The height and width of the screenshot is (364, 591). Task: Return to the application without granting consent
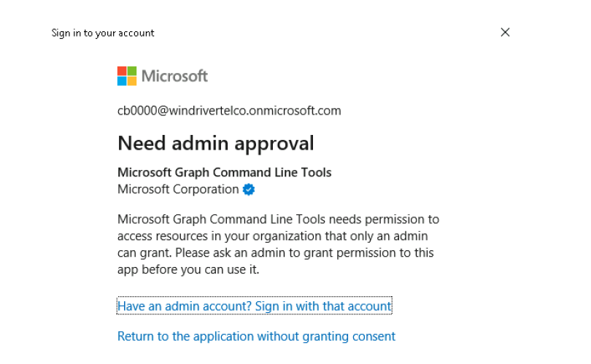pyautogui.click(x=256, y=336)
